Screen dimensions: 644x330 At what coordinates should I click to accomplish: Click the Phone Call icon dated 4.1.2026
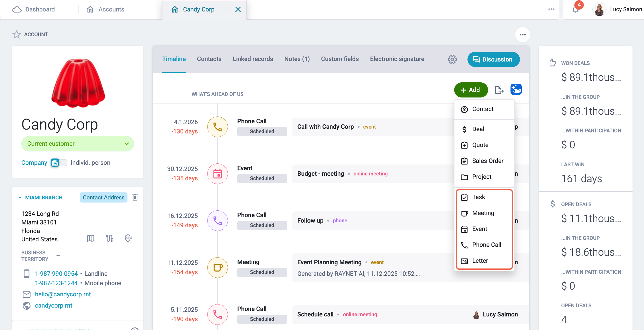pos(217,127)
